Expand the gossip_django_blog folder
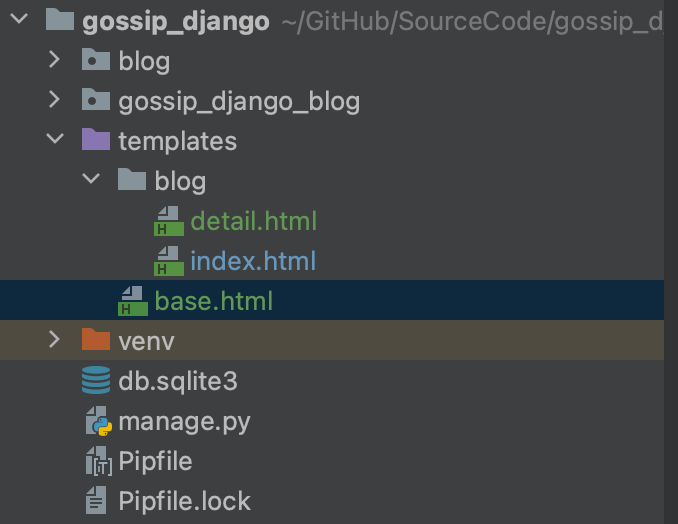This screenshot has width=678, height=524. (x=54, y=99)
